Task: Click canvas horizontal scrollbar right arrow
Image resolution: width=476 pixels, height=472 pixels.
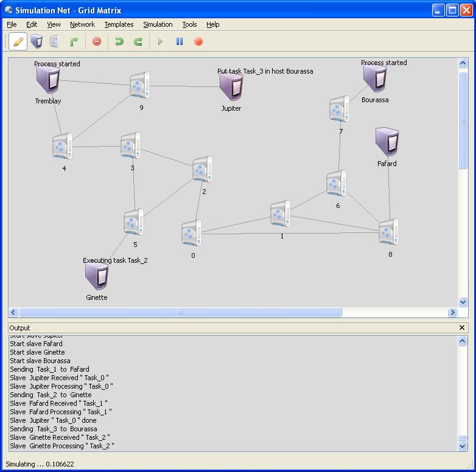Action: coord(452,312)
